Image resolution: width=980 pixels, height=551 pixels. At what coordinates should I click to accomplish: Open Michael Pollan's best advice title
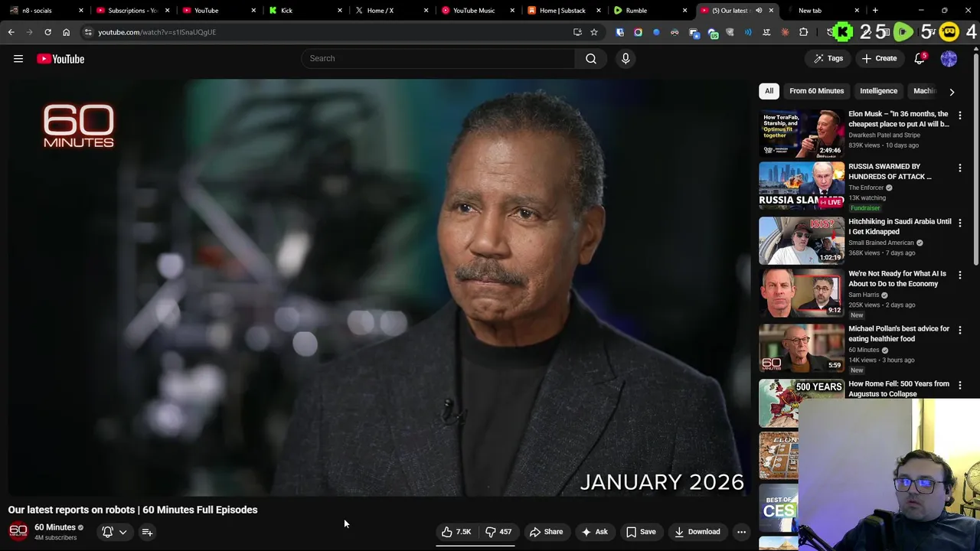(899, 334)
